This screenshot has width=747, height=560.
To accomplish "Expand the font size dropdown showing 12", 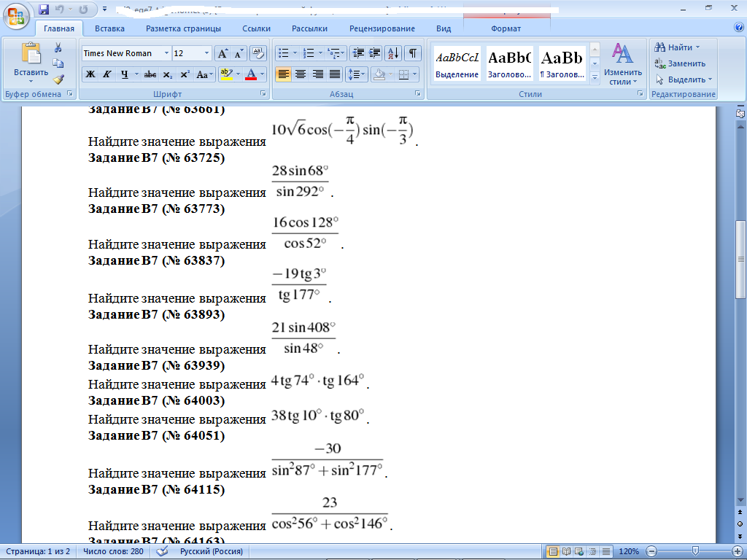I will pyautogui.click(x=207, y=53).
